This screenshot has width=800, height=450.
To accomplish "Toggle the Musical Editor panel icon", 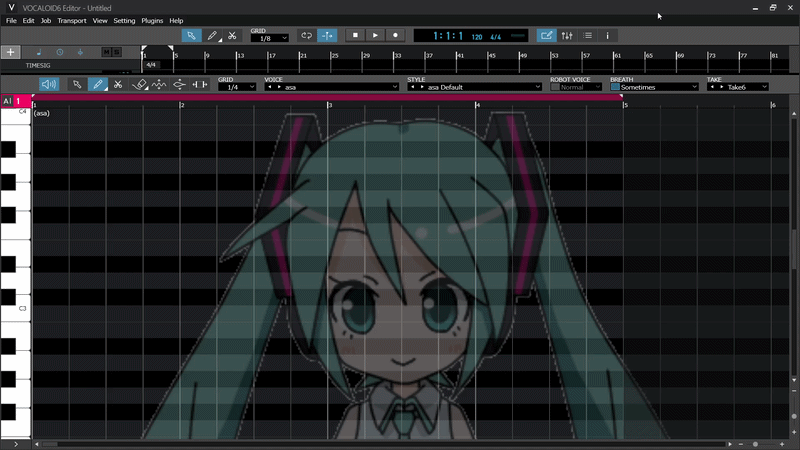I will pos(546,35).
